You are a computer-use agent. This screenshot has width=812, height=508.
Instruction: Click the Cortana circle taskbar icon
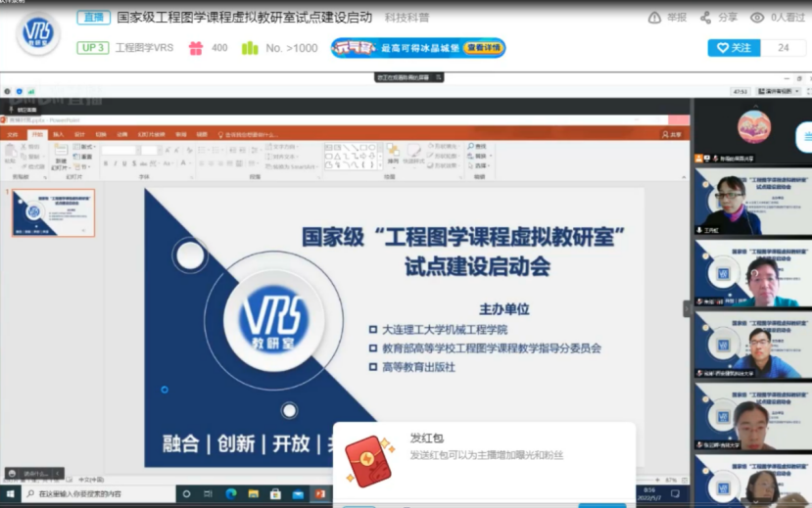186,494
